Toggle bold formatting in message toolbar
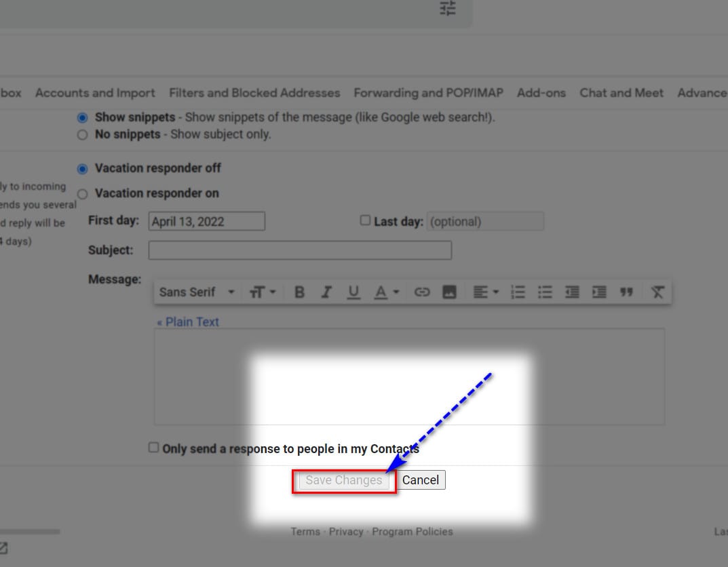Viewport: 728px width, 567px height. (299, 292)
